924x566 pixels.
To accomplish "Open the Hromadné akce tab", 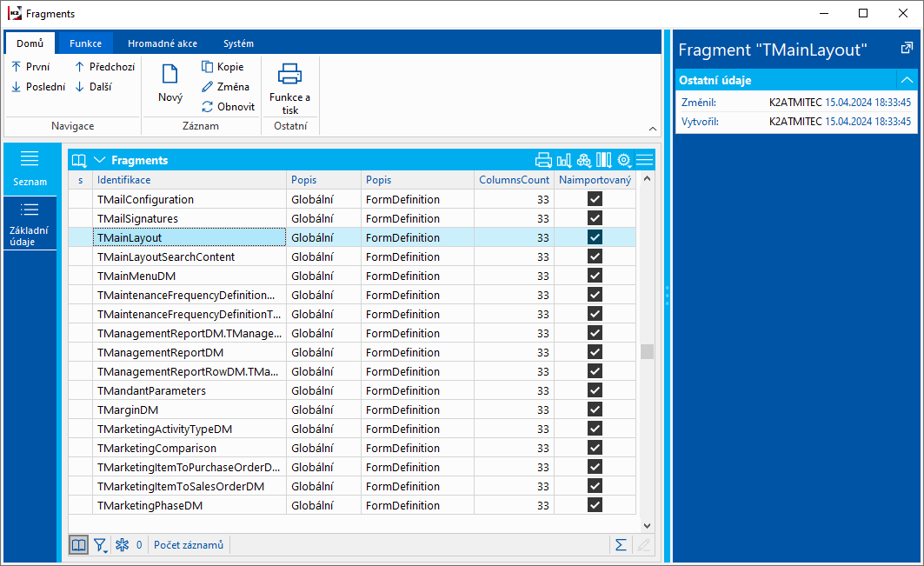I will click(x=162, y=43).
